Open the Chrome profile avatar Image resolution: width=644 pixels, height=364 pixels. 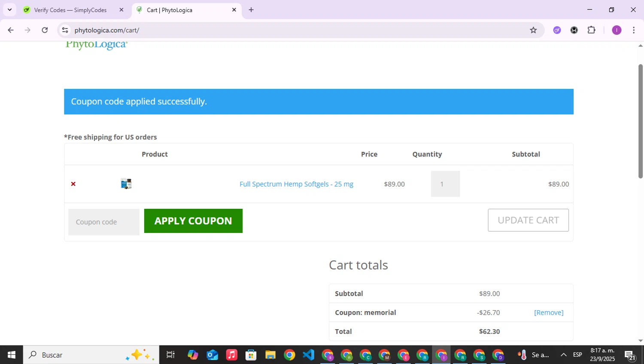(617, 30)
